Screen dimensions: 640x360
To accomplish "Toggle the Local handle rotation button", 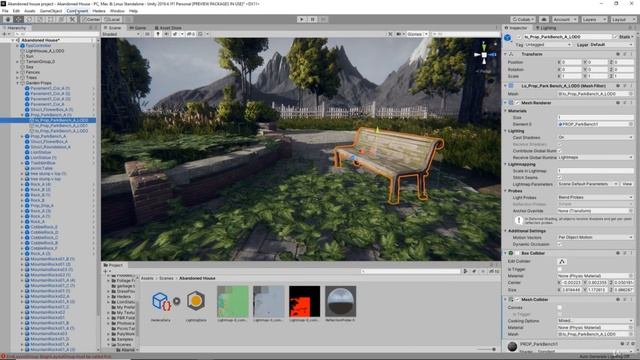I will pyautogui.click(x=112, y=19).
